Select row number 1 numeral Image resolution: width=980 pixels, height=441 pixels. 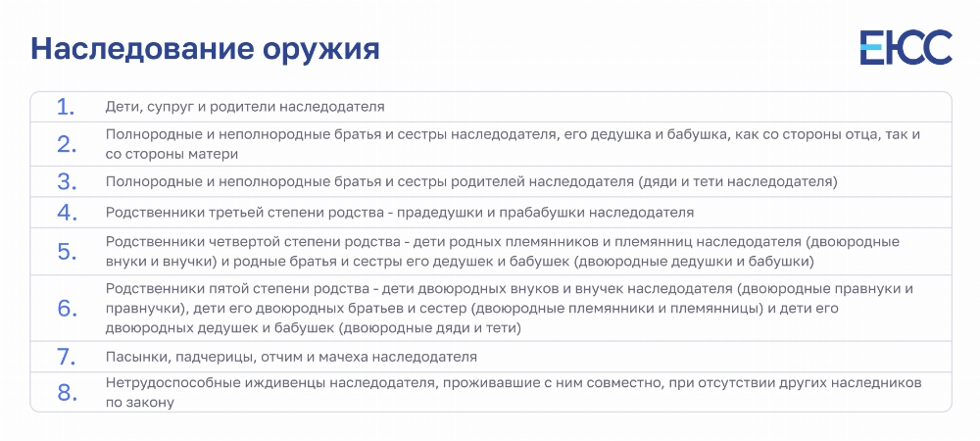click(x=67, y=107)
